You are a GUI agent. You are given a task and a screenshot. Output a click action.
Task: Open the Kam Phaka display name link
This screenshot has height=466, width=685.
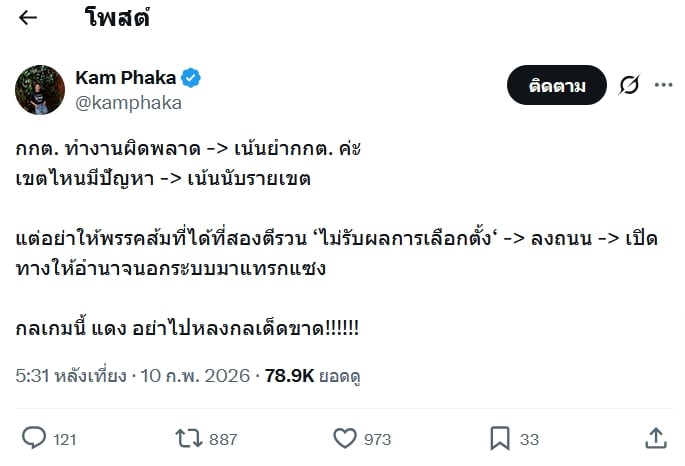(125, 77)
